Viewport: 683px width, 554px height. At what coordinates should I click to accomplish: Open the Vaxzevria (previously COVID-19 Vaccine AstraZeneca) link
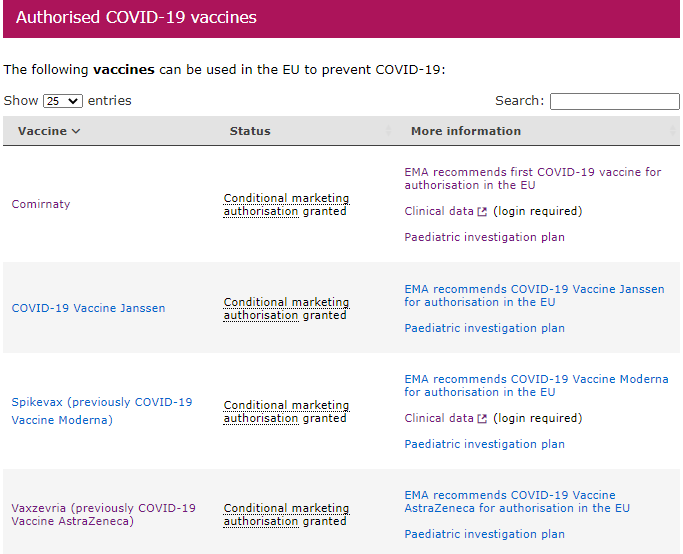pyautogui.click(x=104, y=514)
